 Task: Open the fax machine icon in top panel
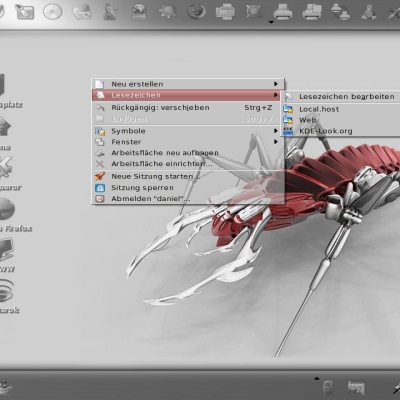225,12
